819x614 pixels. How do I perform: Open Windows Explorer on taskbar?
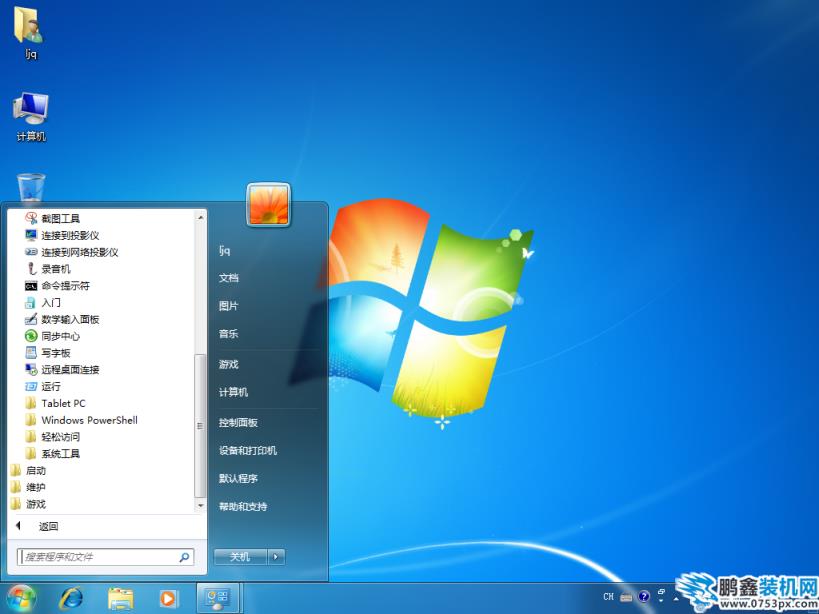pos(121,598)
